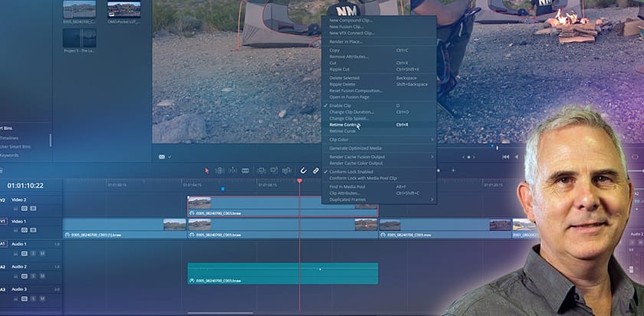This screenshot has height=316, width=644.
Task: Choose Change Clip Speed menu item
Action: pyautogui.click(x=378, y=118)
